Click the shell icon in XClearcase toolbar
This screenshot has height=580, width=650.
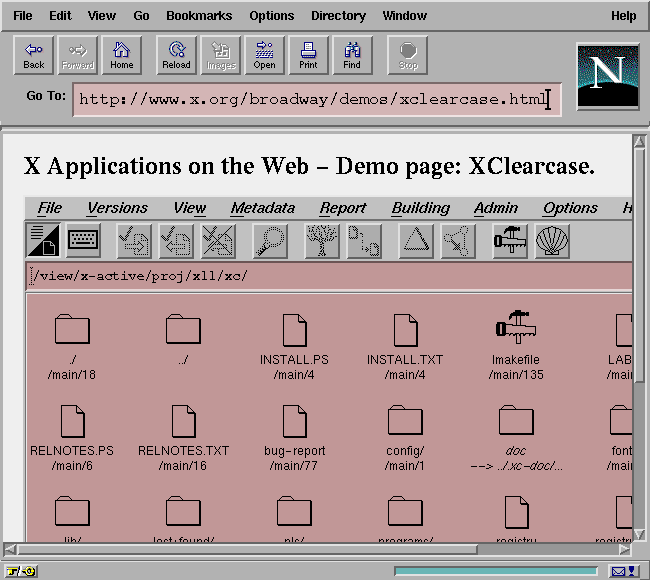point(552,240)
